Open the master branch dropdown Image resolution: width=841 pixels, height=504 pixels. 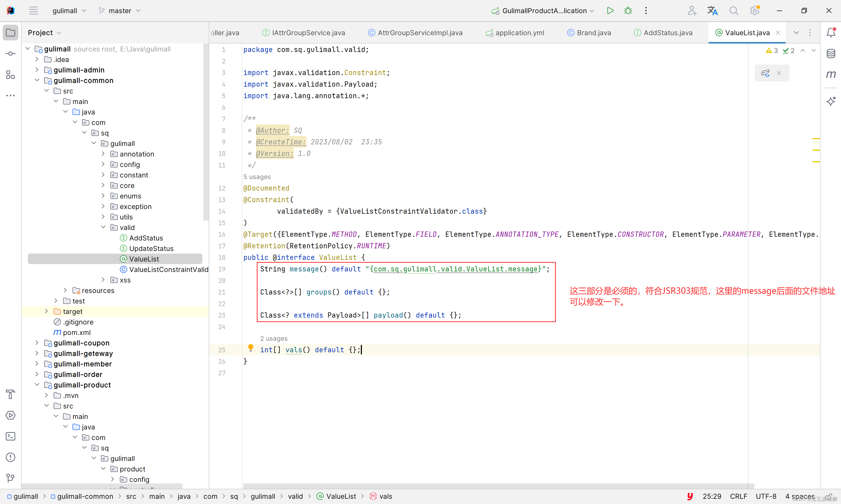click(x=120, y=10)
